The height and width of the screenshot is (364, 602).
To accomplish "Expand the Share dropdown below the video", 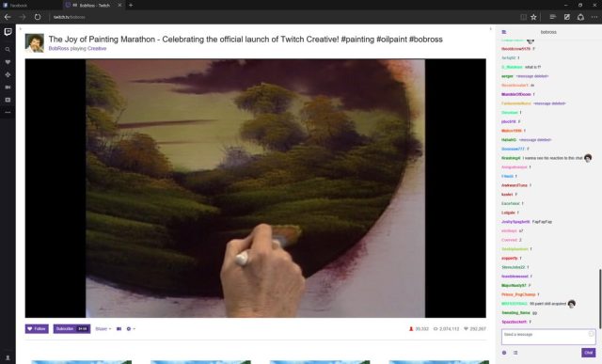I will (103, 328).
